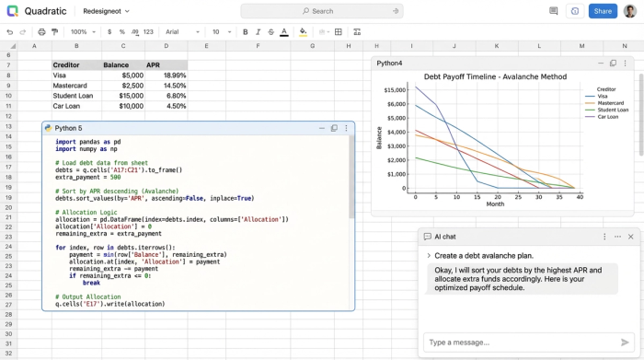Image resolution: width=644 pixels, height=360 pixels.
Task: Click the Student Loan legend entry
Action: pyautogui.click(x=606, y=110)
